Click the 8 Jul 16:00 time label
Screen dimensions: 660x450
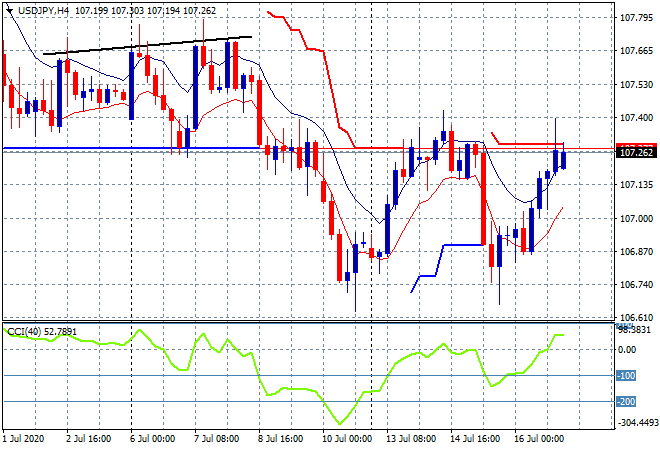point(280,439)
